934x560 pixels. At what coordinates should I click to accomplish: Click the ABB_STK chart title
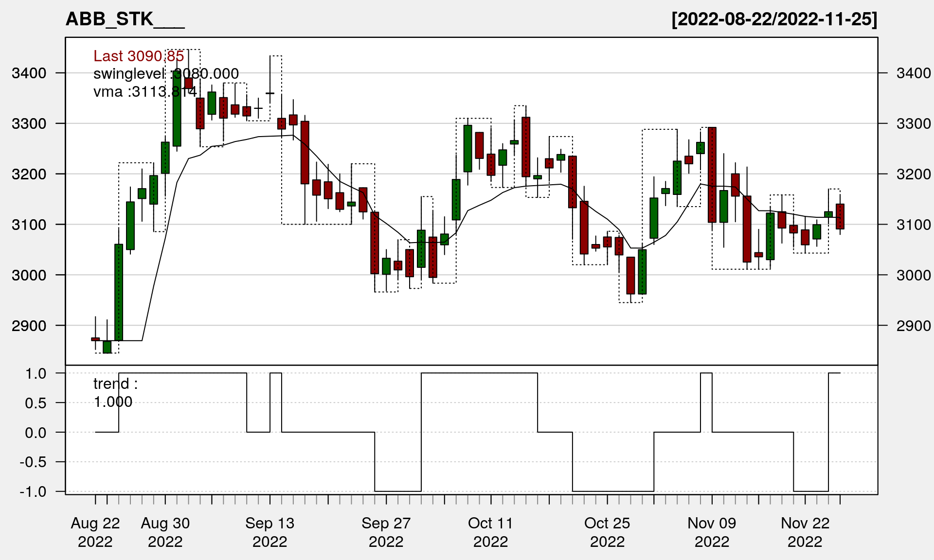pyautogui.click(x=125, y=19)
